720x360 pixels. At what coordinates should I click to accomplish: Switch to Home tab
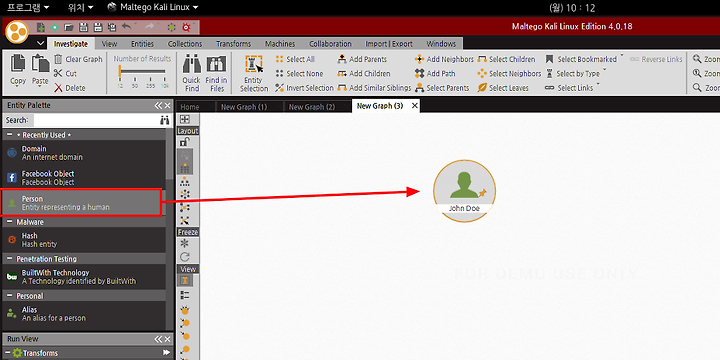190,107
